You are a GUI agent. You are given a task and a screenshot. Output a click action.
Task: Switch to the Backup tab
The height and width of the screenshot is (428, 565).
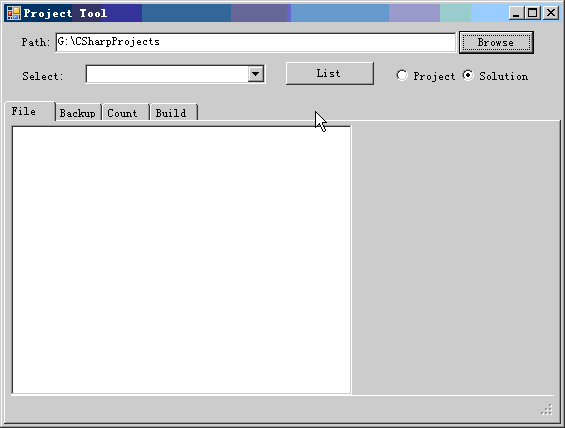[78, 113]
